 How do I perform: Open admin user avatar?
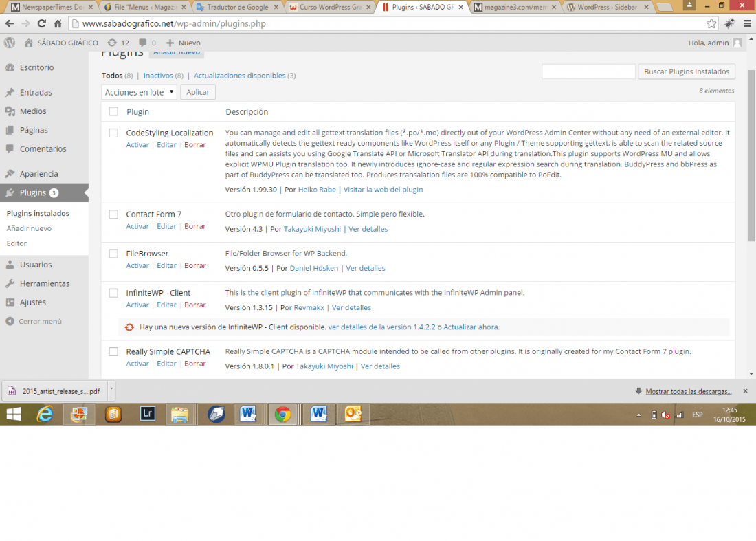coord(737,43)
